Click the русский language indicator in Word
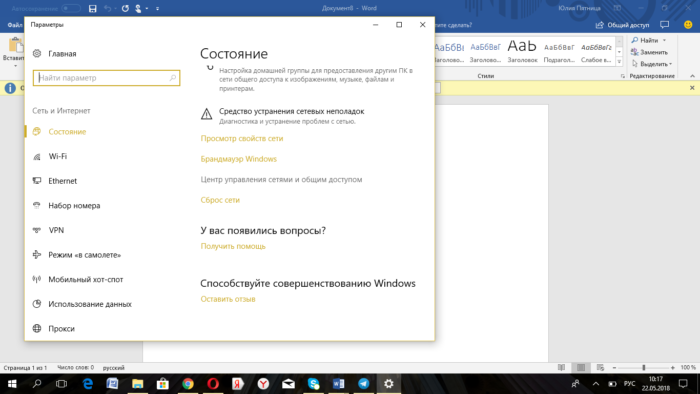The height and width of the screenshot is (394, 700). click(x=114, y=368)
